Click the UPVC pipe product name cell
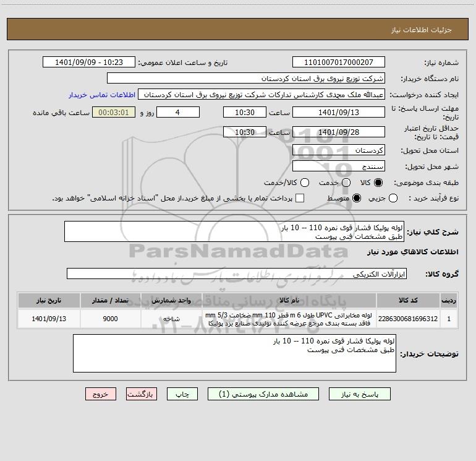Screen dimensions: 476x461 pyautogui.click(x=289, y=319)
